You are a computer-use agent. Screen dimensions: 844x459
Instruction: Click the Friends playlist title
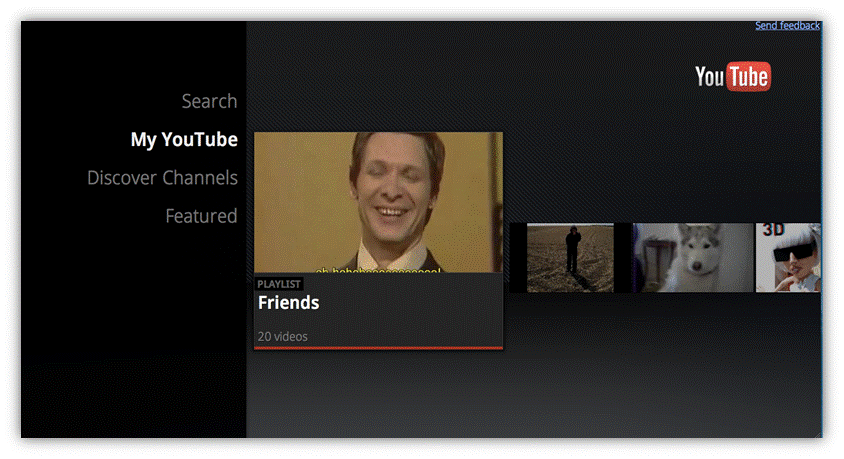pos(289,303)
